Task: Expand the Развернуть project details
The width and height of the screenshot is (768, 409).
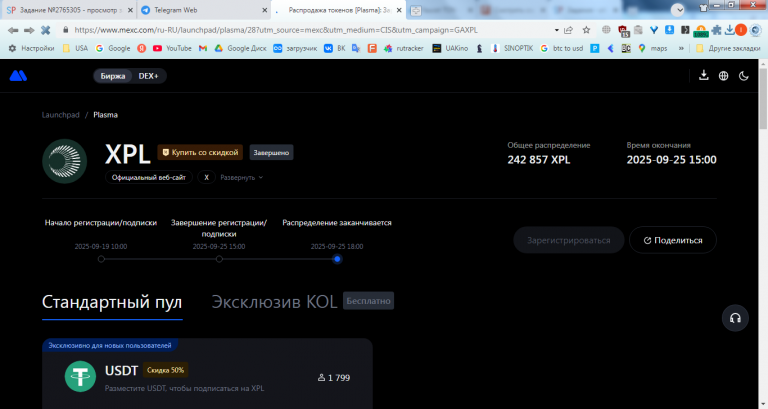Action: pyautogui.click(x=241, y=177)
